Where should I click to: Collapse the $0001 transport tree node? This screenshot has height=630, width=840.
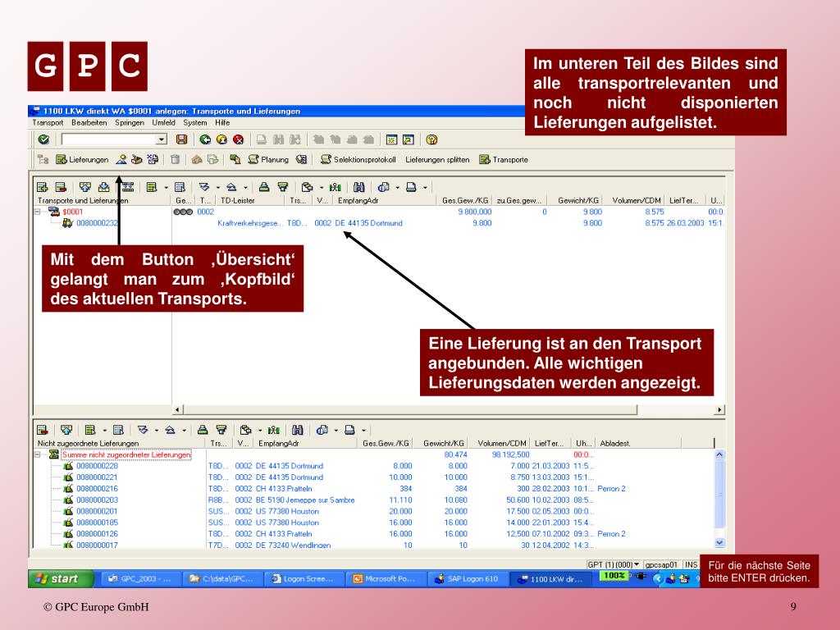(x=38, y=212)
